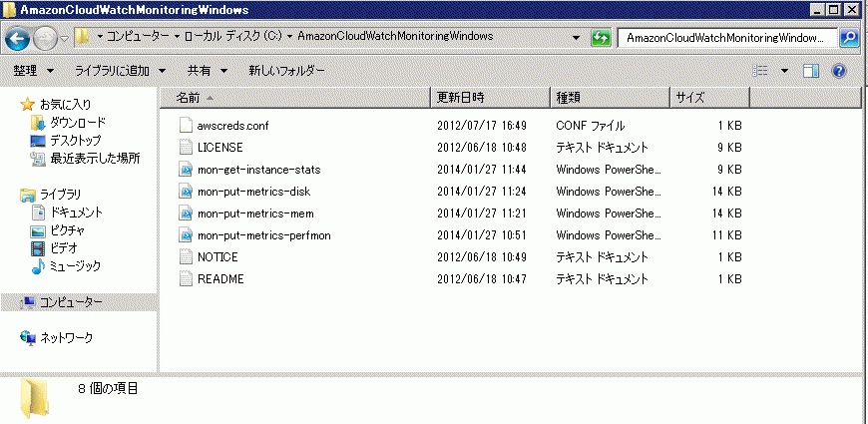Open the 共有 menu

tap(208, 70)
